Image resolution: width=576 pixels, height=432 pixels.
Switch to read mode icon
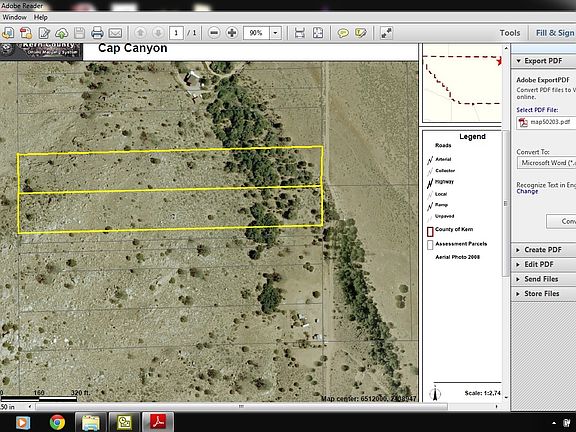[x=386, y=33]
